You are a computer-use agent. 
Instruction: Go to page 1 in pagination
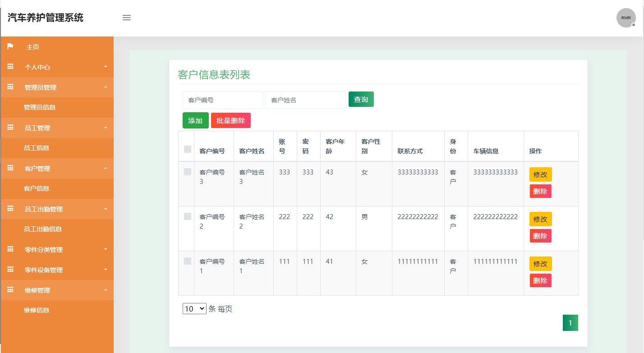tap(570, 323)
